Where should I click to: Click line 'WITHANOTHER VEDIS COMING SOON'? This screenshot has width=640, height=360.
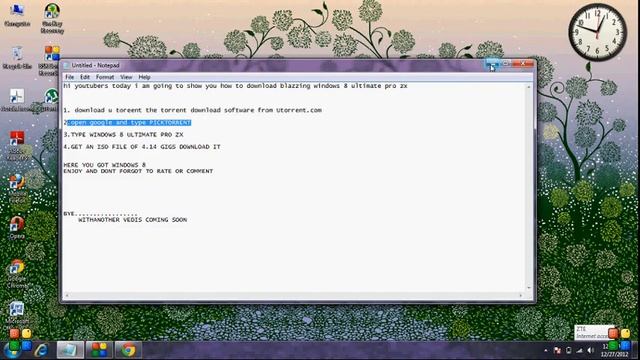coord(132,220)
